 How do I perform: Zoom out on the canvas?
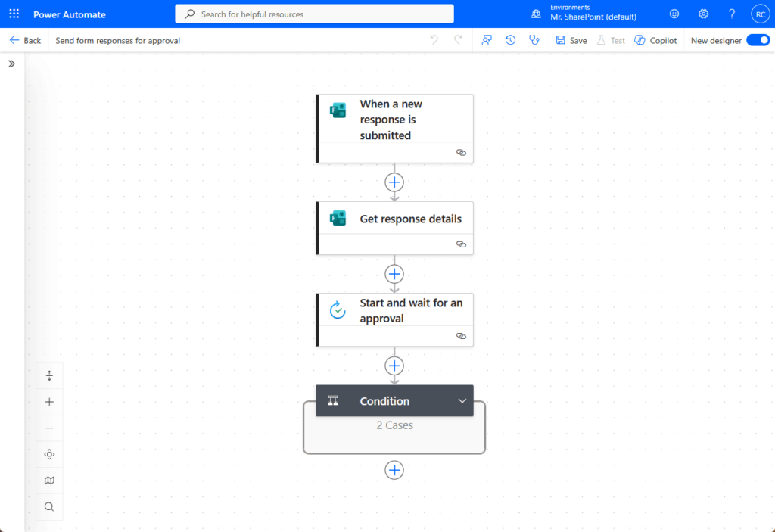pyautogui.click(x=49, y=428)
